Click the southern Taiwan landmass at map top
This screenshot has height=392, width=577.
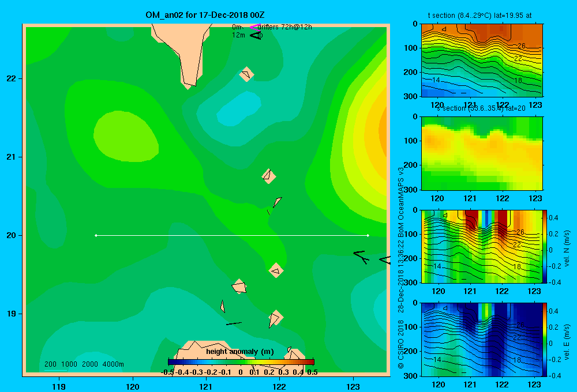tap(185, 51)
